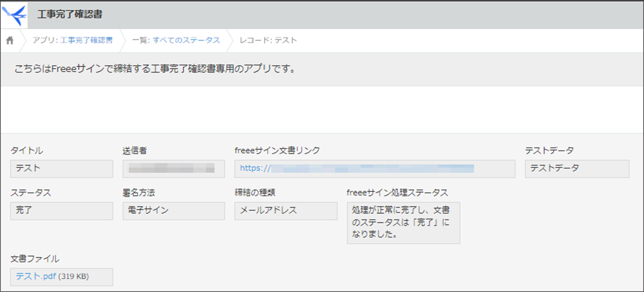Click the freeeサイン処理ステータス message box

pyautogui.click(x=403, y=223)
